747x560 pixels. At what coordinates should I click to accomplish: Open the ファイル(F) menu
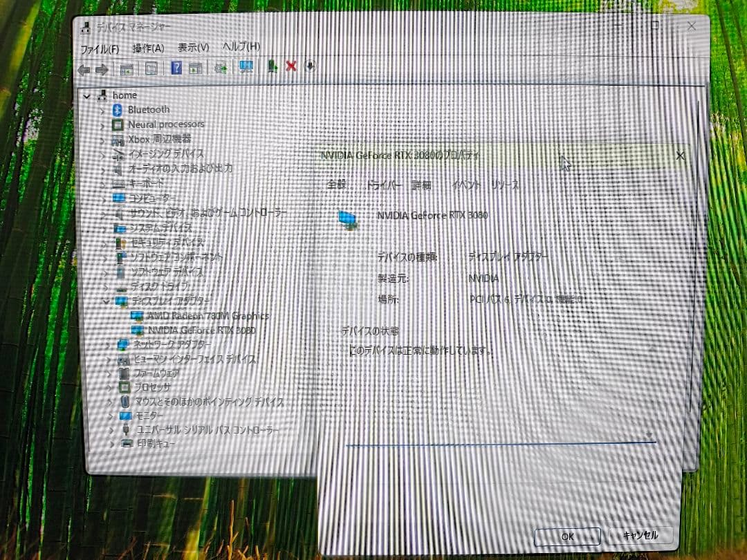point(100,49)
